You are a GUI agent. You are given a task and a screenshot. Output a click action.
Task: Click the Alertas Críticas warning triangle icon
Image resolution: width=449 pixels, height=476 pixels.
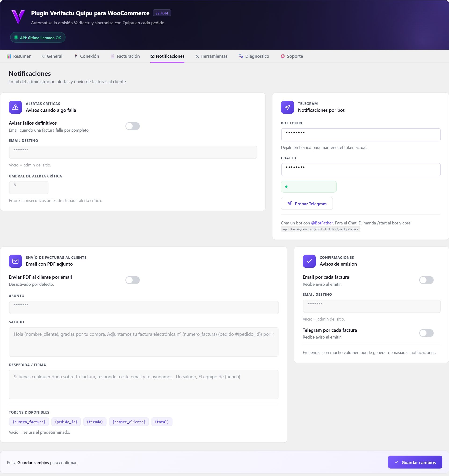15,107
